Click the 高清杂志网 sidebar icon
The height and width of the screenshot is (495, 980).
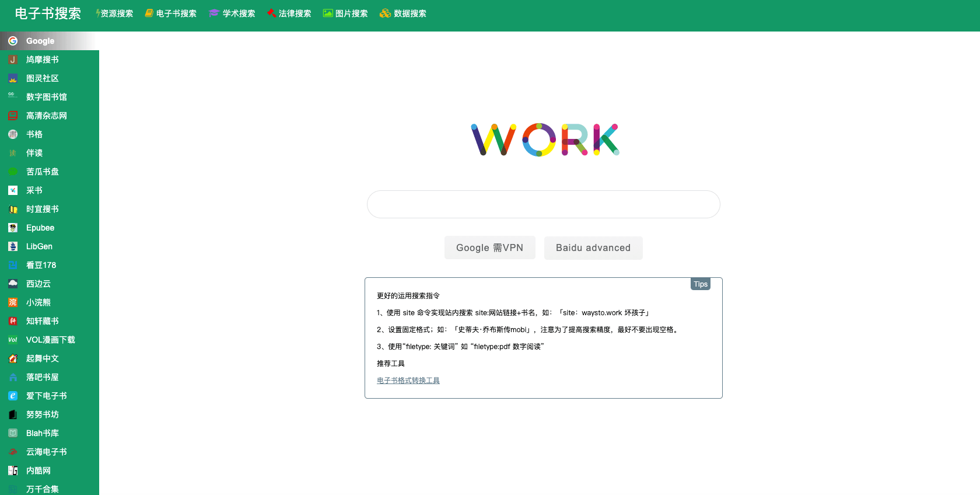click(x=13, y=116)
